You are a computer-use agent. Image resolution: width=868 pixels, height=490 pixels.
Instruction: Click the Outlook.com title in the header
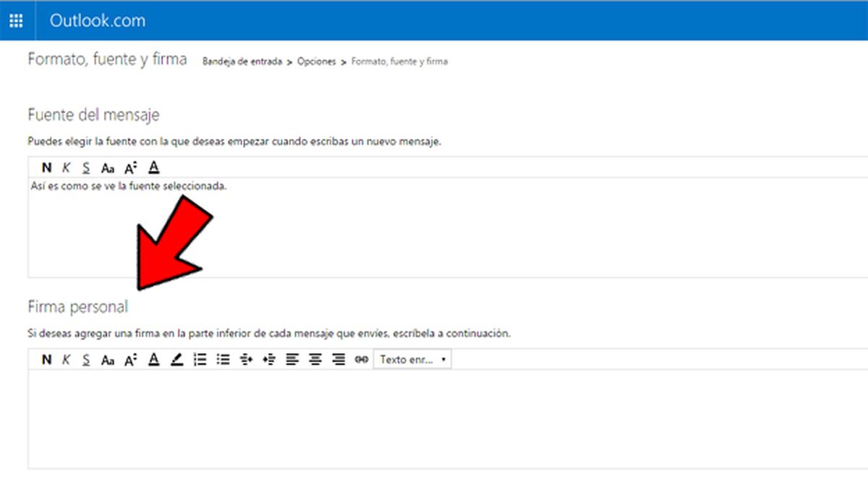[98, 20]
